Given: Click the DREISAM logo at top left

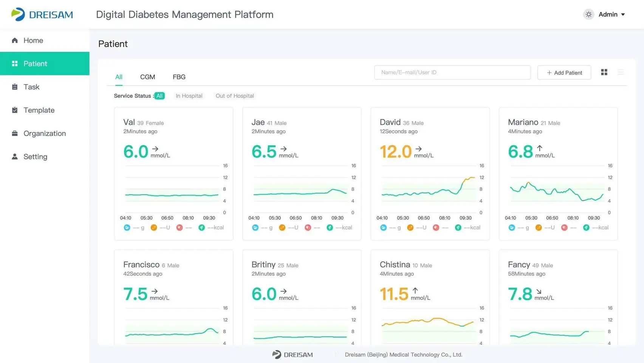Looking at the screenshot, I should coord(42,14).
